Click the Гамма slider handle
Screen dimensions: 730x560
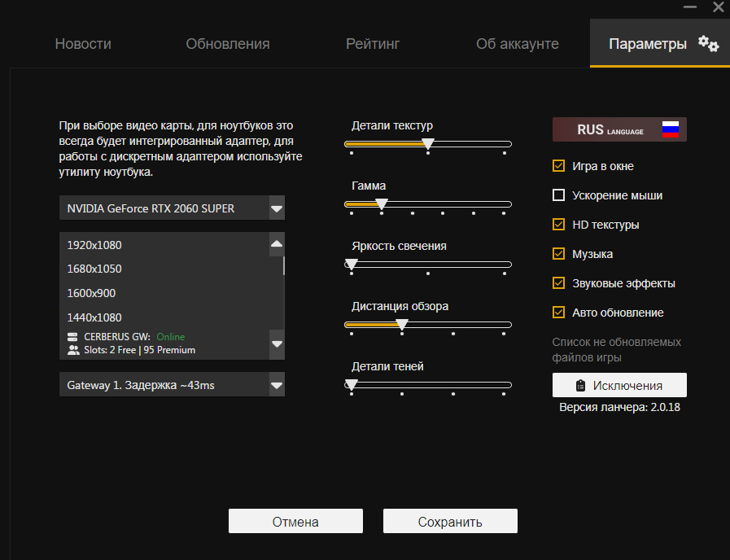click(382, 203)
